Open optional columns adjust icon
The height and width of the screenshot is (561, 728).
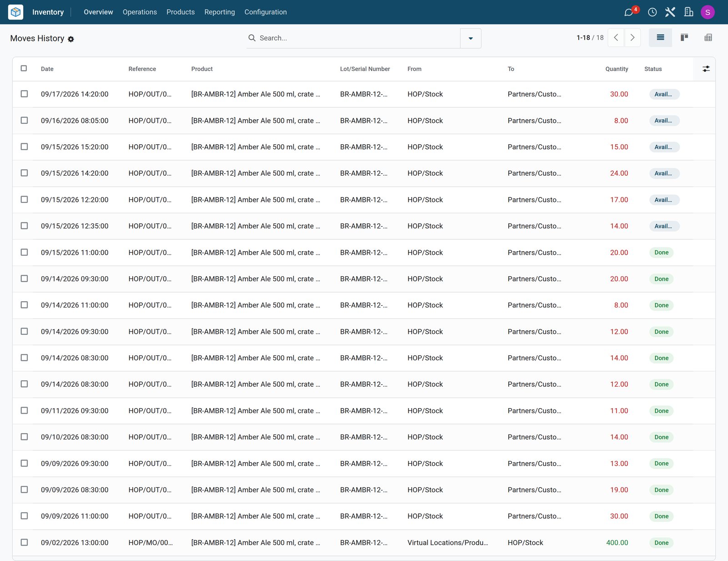pos(706,69)
